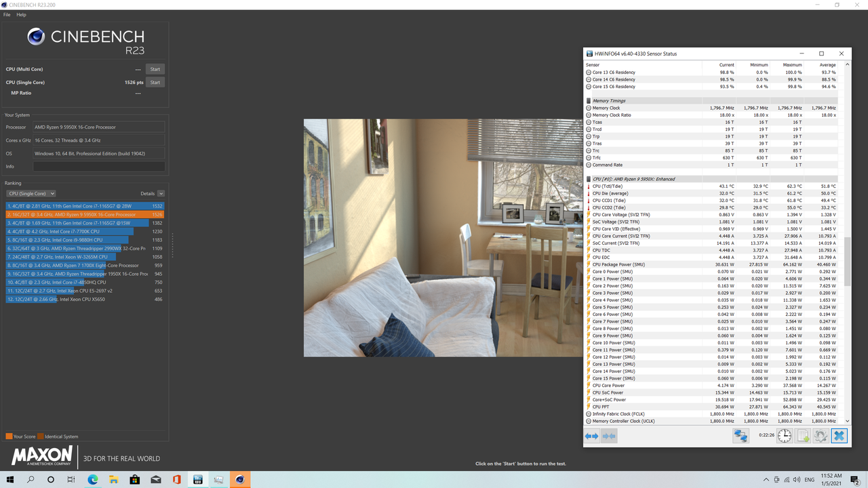Open the Cinebench File menu
Screen dimensions: 868x488
(7, 14)
